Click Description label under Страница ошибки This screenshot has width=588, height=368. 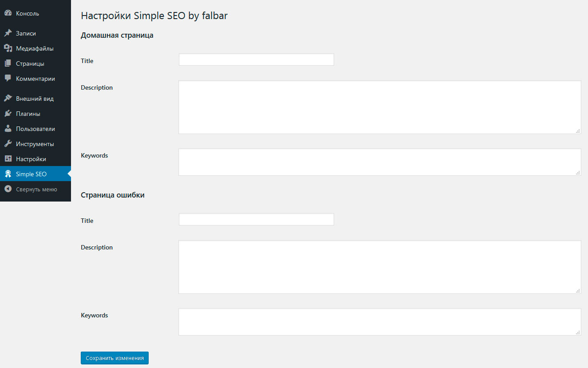(97, 247)
